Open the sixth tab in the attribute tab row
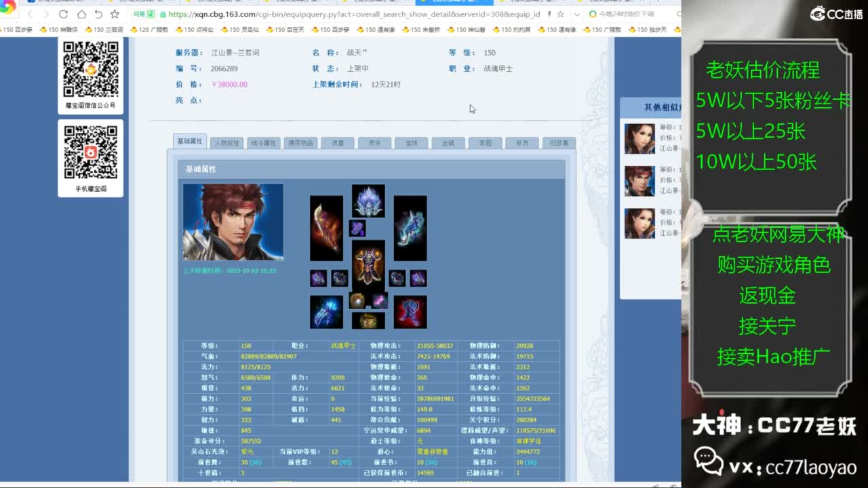The width and height of the screenshot is (868, 488). click(375, 143)
